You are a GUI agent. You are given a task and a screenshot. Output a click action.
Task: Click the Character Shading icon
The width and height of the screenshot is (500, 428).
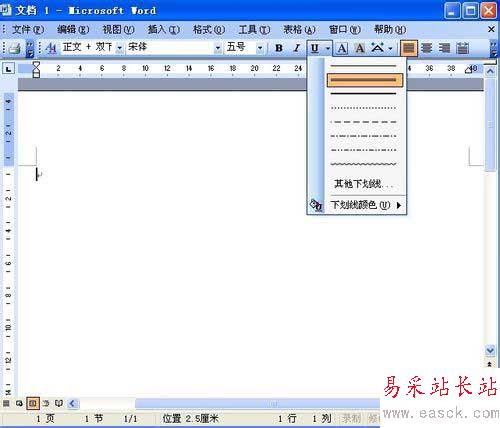(x=359, y=49)
